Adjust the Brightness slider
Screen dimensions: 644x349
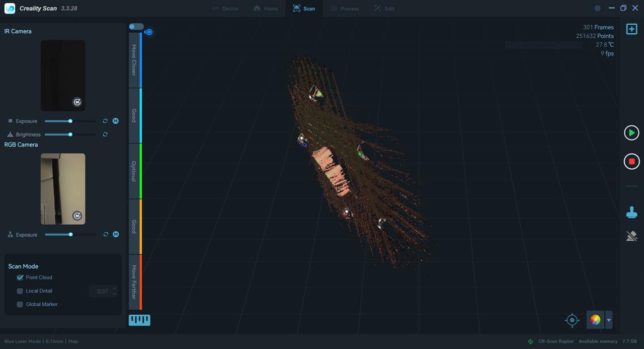[70, 134]
